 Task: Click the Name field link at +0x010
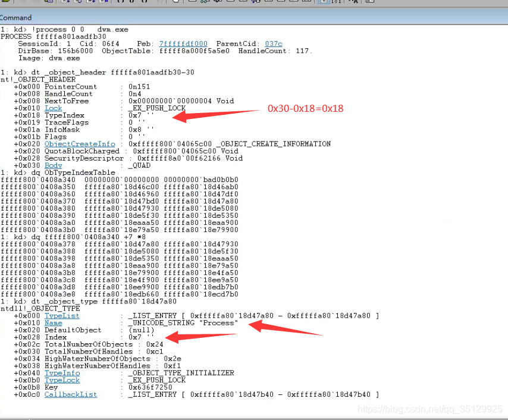pos(53,323)
